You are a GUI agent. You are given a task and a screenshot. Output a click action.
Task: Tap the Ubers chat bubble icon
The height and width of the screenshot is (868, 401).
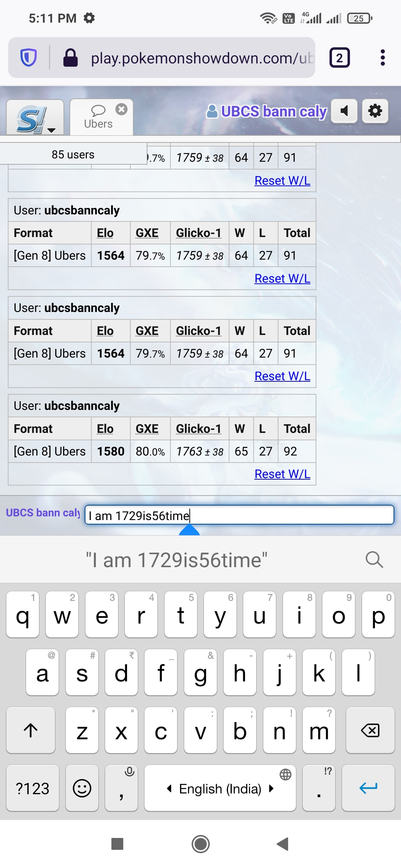click(98, 110)
